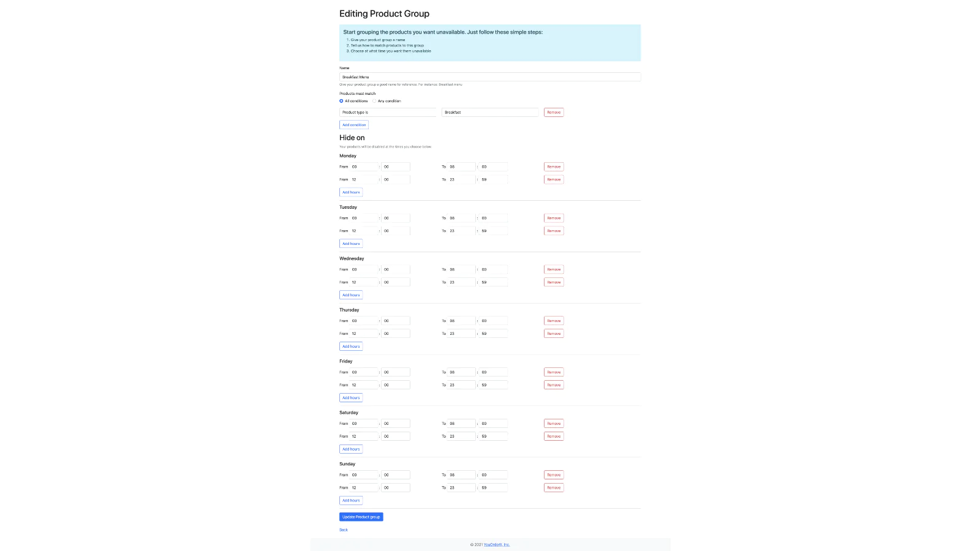
Task: Select the Any condition radio option
Action: pyautogui.click(x=374, y=101)
